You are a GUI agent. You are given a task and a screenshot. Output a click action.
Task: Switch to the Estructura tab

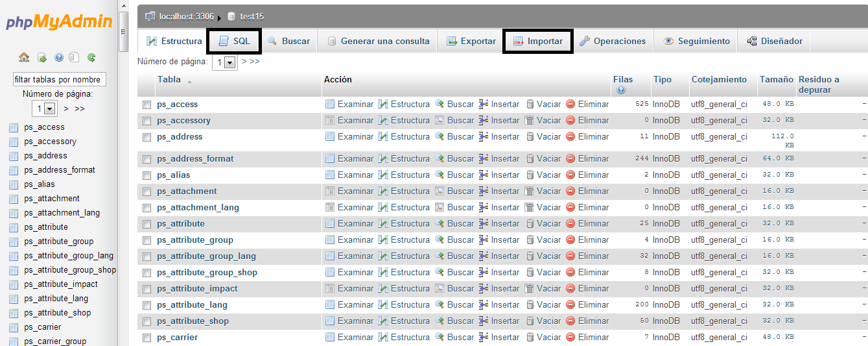coord(174,41)
